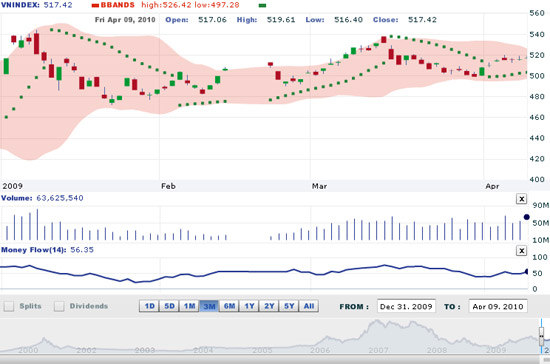The width and height of the screenshot is (550, 364).
Task: Show All historical data
Action: tap(309, 306)
